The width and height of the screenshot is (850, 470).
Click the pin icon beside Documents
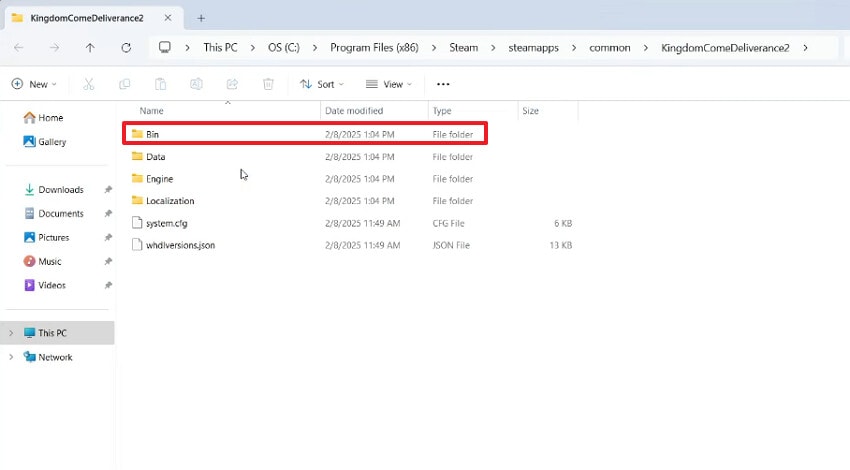pos(108,214)
